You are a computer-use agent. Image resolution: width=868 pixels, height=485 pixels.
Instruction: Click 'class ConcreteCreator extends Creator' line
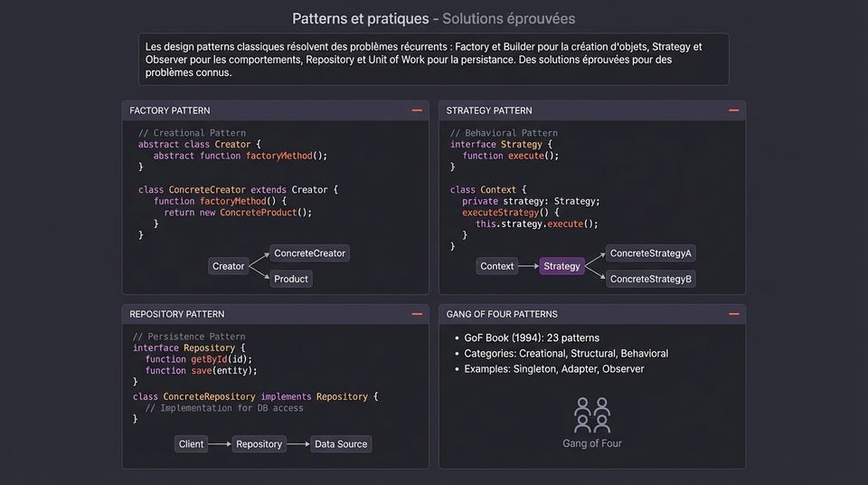pyautogui.click(x=238, y=189)
